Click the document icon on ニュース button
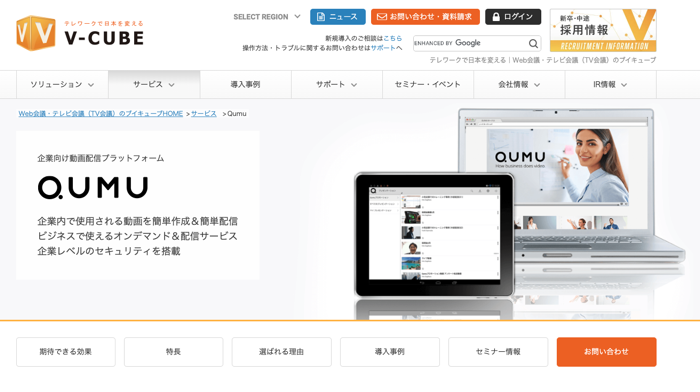The image size is (700, 392). [x=321, y=17]
